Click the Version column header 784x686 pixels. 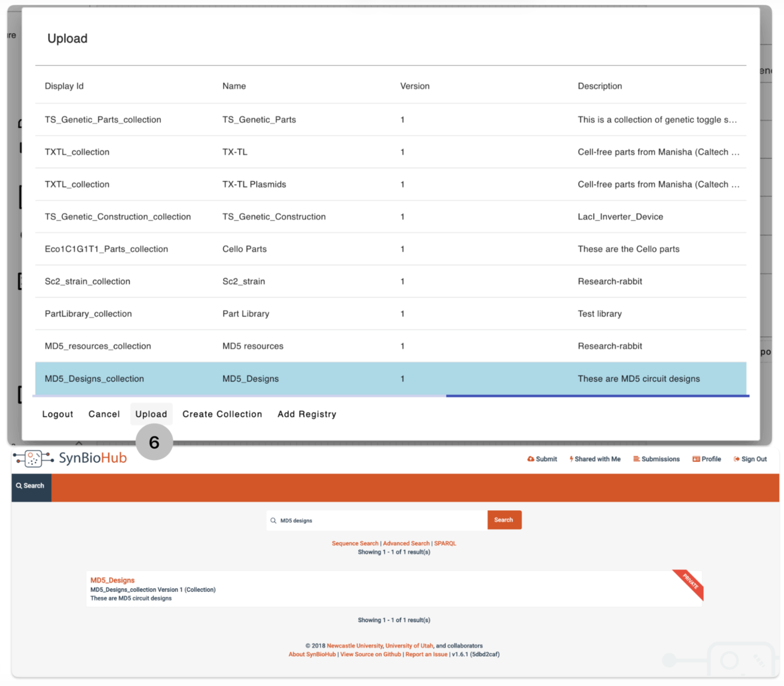click(415, 86)
